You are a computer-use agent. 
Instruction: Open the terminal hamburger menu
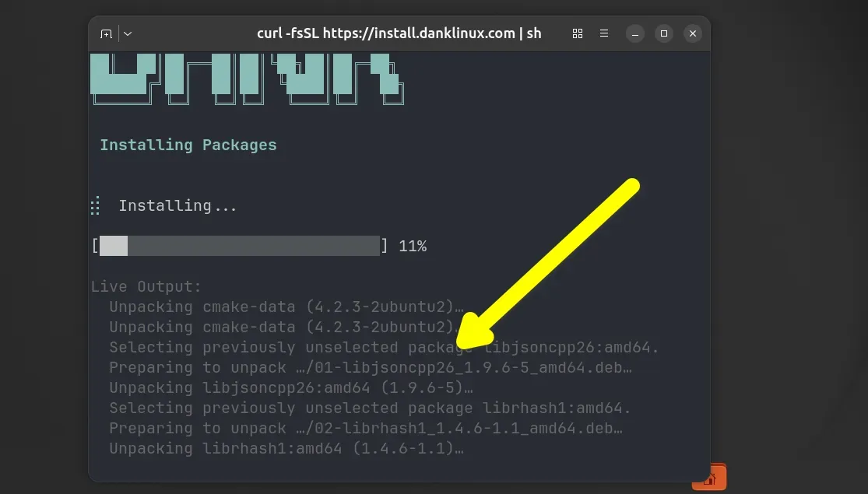click(604, 33)
